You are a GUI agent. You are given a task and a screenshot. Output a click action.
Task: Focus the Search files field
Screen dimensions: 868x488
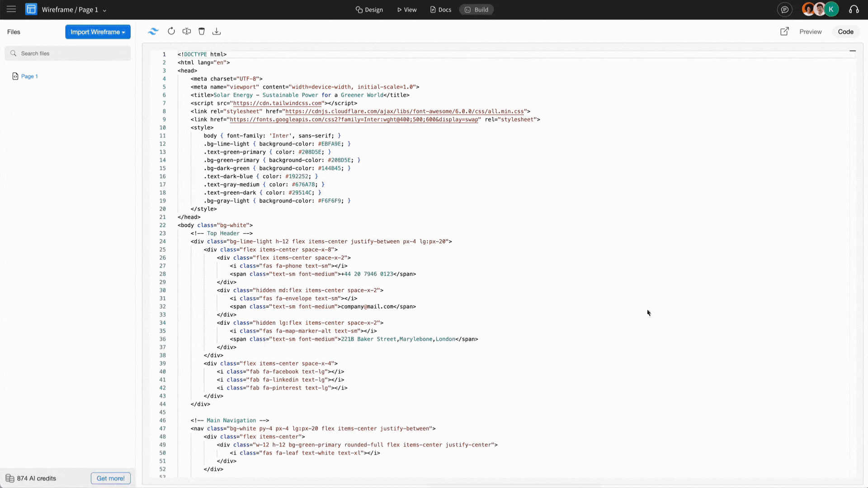[68, 53]
